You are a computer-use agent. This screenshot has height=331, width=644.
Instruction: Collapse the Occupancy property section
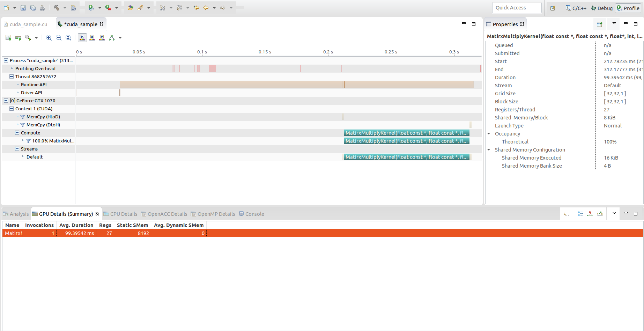(x=489, y=134)
